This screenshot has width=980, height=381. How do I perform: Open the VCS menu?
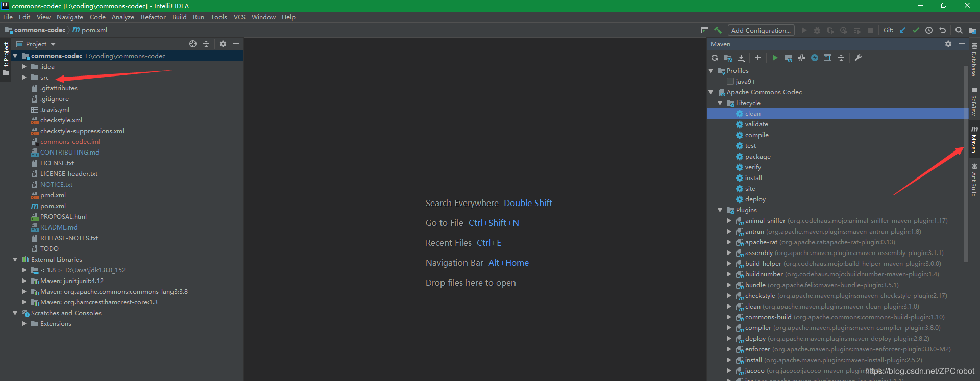tap(239, 17)
